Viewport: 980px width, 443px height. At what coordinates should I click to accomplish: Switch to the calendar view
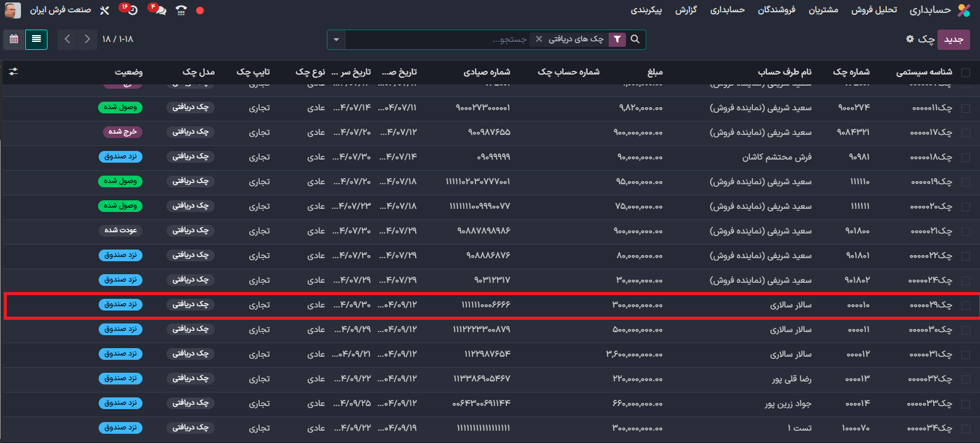pyautogui.click(x=14, y=39)
